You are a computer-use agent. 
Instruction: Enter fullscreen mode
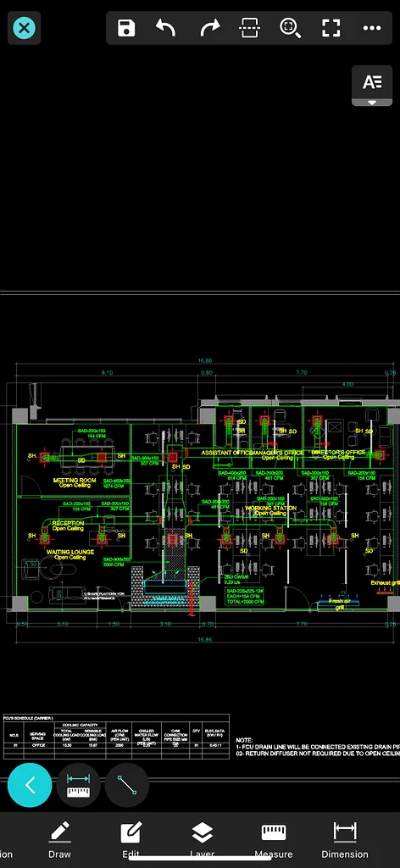click(x=331, y=28)
